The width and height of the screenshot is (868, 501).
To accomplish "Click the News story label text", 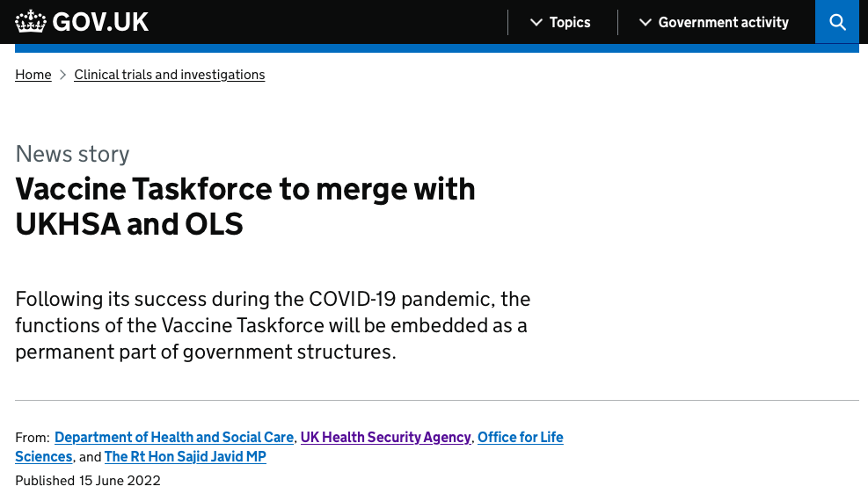I will (x=72, y=154).
